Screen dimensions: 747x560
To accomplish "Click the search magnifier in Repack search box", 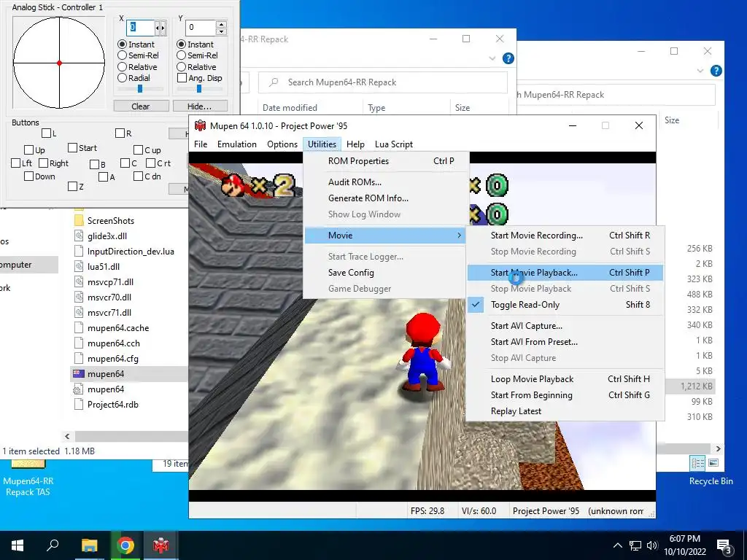I will click(x=274, y=82).
